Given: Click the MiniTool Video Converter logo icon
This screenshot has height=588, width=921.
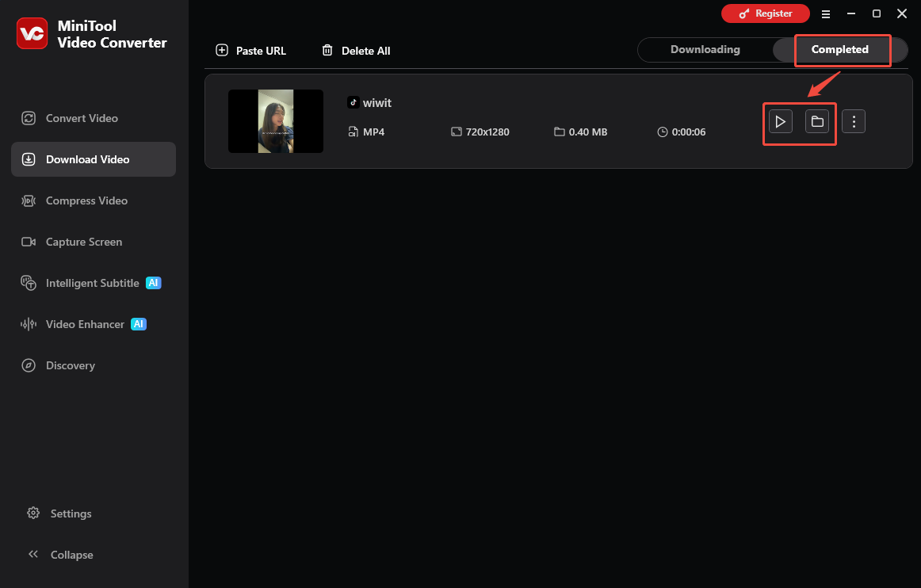Looking at the screenshot, I should [x=32, y=33].
